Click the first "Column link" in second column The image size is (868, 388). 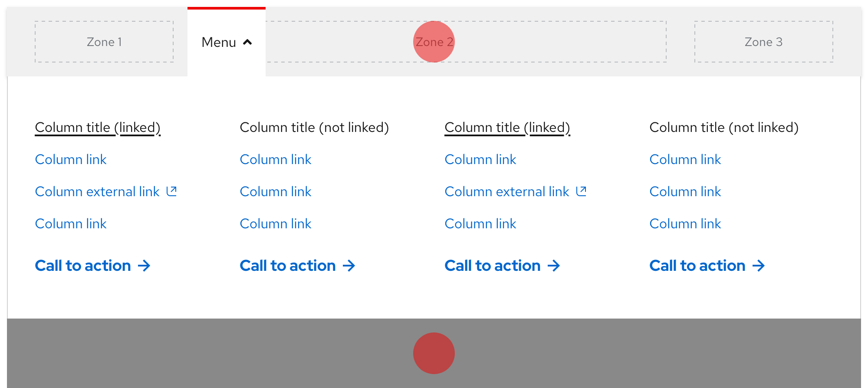coord(275,159)
